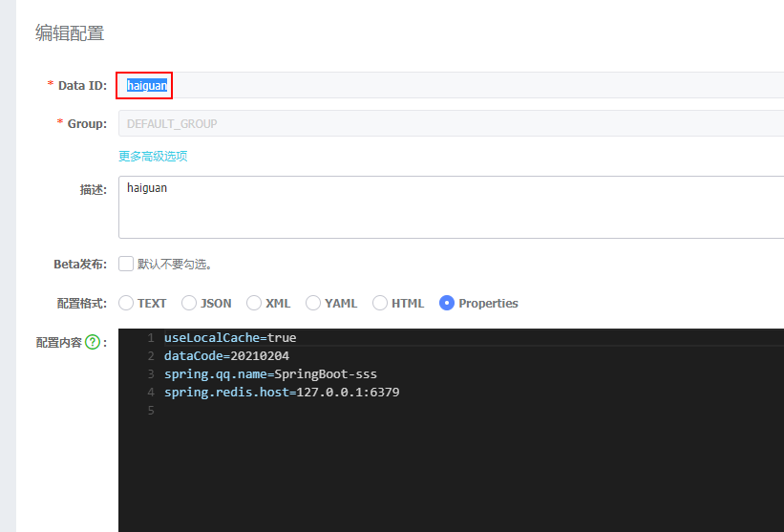Click the 编辑配置 page heading

click(70, 33)
